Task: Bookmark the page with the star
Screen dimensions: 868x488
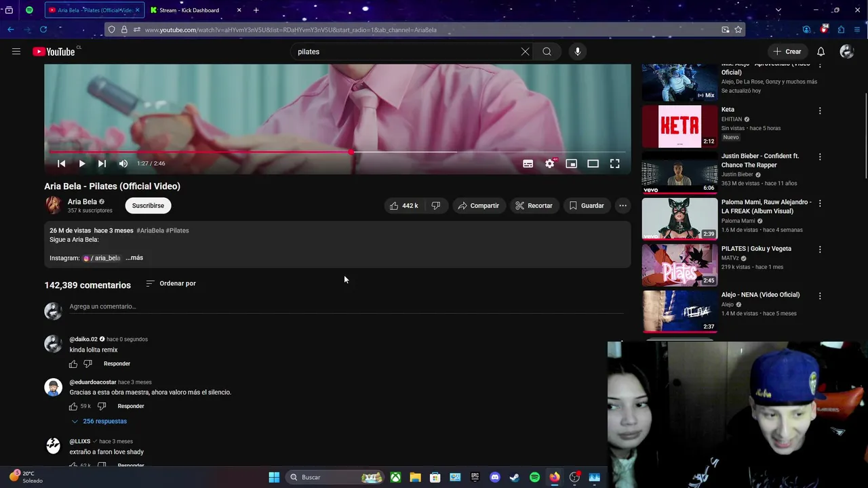Action: coord(738,30)
